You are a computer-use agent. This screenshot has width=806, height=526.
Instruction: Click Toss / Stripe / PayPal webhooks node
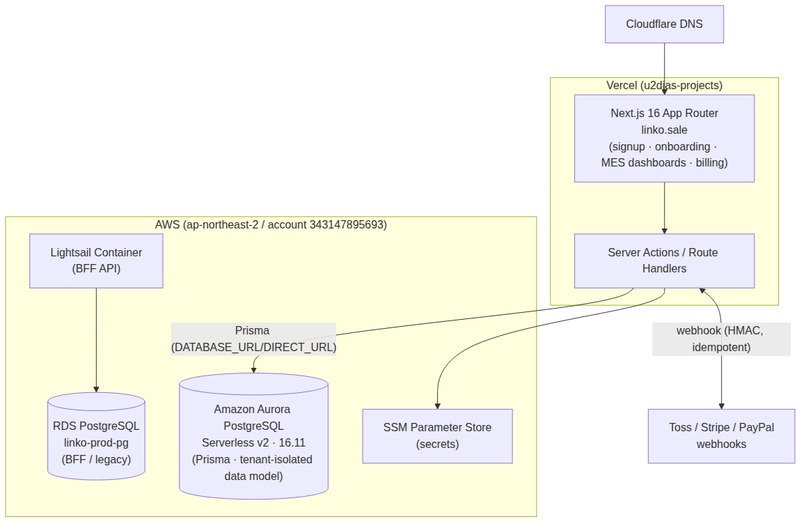coord(721,436)
